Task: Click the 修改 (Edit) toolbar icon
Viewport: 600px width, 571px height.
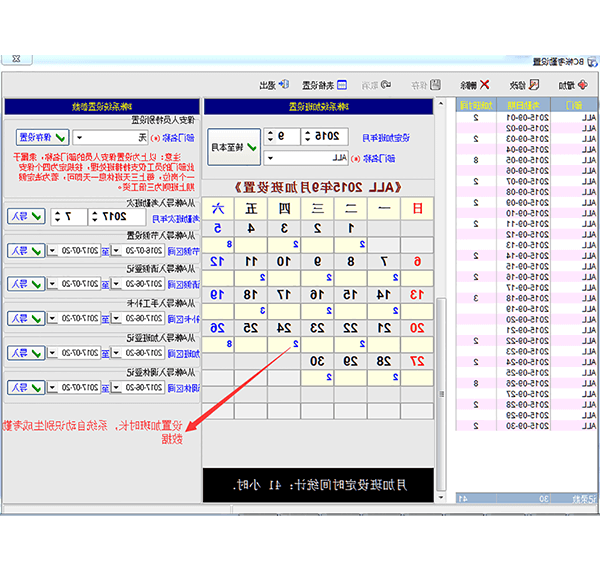Action: click(x=522, y=86)
